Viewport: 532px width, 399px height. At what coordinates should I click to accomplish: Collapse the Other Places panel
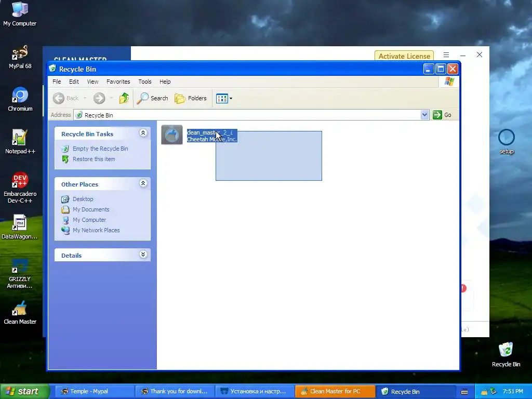143,183
